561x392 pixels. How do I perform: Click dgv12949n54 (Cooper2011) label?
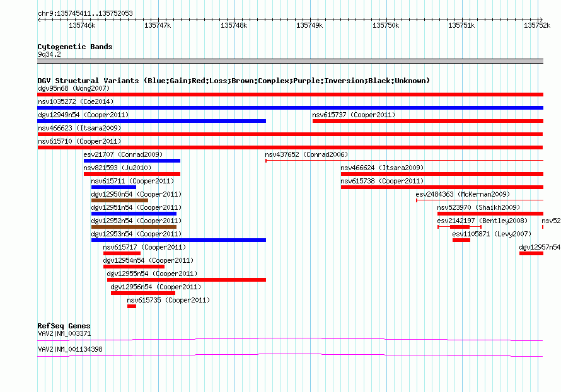click(83, 115)
